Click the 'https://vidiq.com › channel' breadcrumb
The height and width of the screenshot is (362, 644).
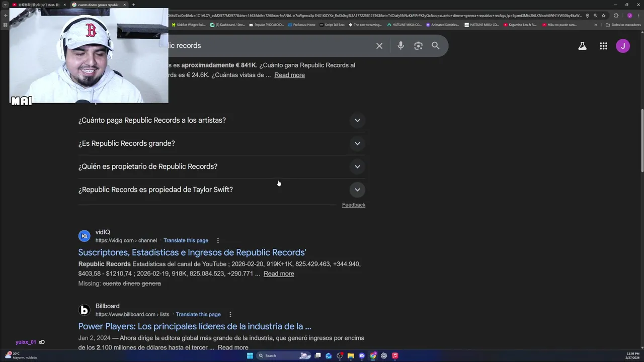tap(126, 240)
